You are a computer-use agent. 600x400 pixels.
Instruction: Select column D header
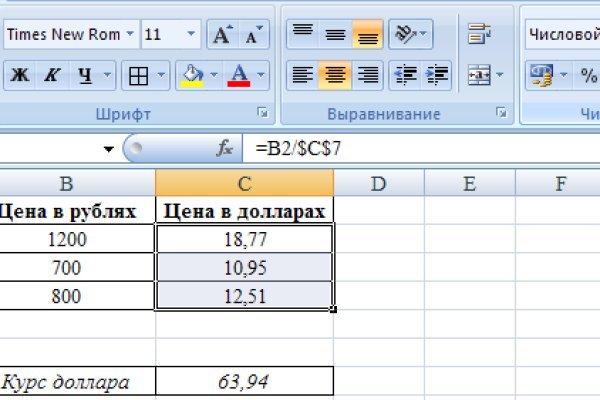[378, 182]
